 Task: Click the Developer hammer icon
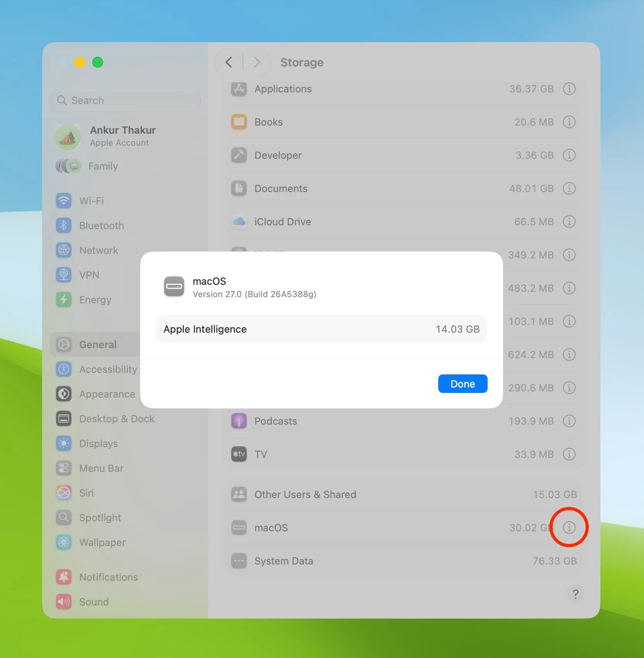[x=239, y=155]
